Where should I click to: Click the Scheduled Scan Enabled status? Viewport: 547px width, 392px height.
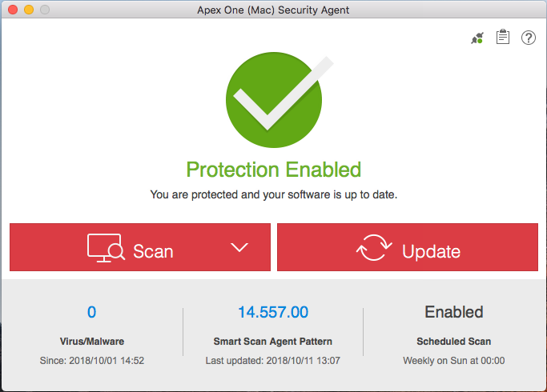click(x=454, y=312)
